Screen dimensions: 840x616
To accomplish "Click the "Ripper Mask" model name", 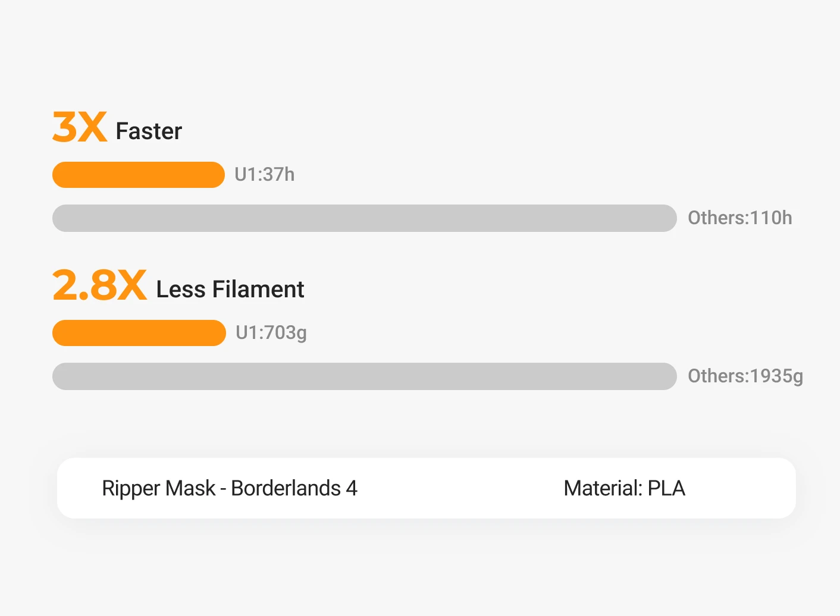I will pos(158,488).
